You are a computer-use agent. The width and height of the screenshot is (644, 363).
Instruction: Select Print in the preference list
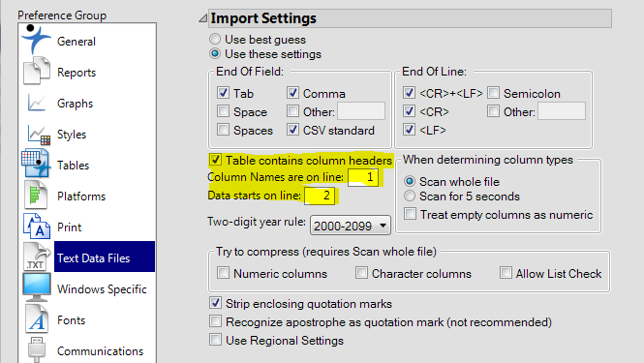coord(70,227)
